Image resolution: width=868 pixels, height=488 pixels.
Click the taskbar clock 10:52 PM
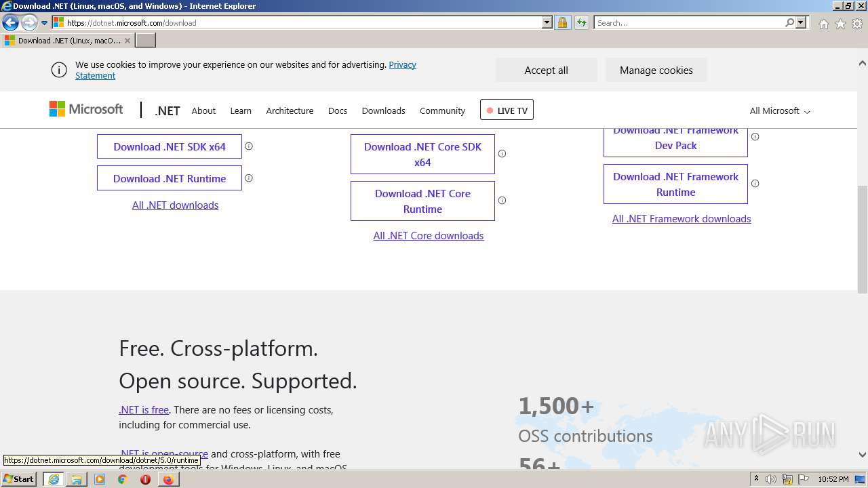(833, 479)
